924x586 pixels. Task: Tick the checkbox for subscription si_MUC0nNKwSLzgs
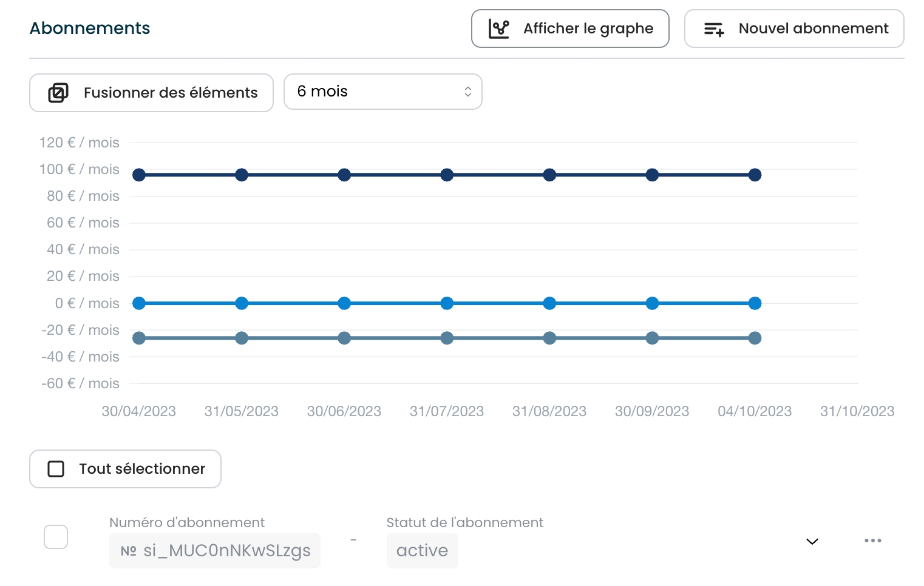coord(56,537)
